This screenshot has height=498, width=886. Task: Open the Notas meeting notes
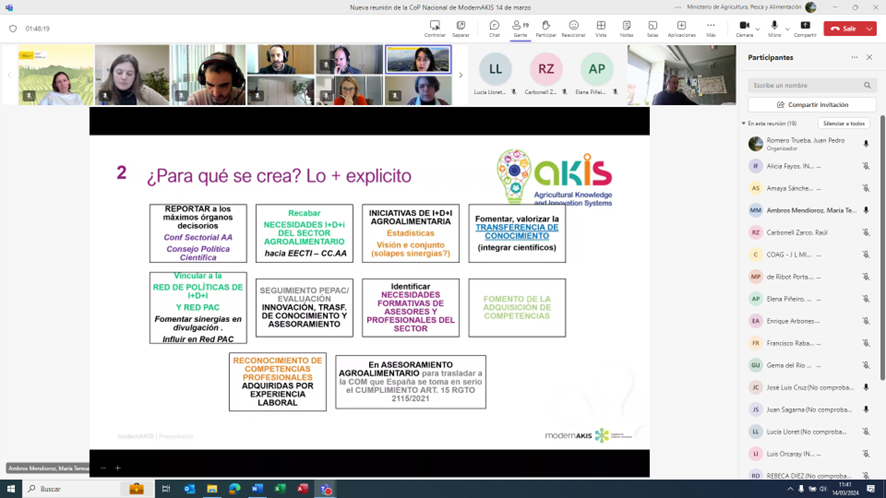[x=626, y=28]
